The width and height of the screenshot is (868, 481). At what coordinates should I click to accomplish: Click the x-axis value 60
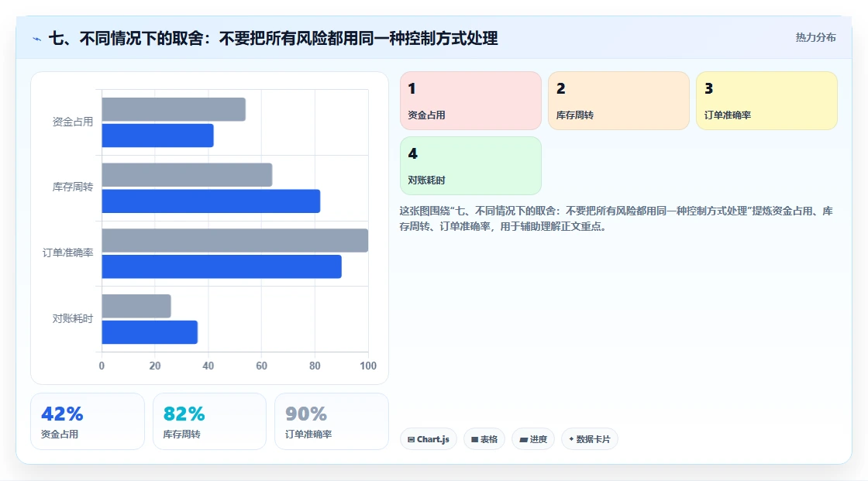tap(261, 366)
